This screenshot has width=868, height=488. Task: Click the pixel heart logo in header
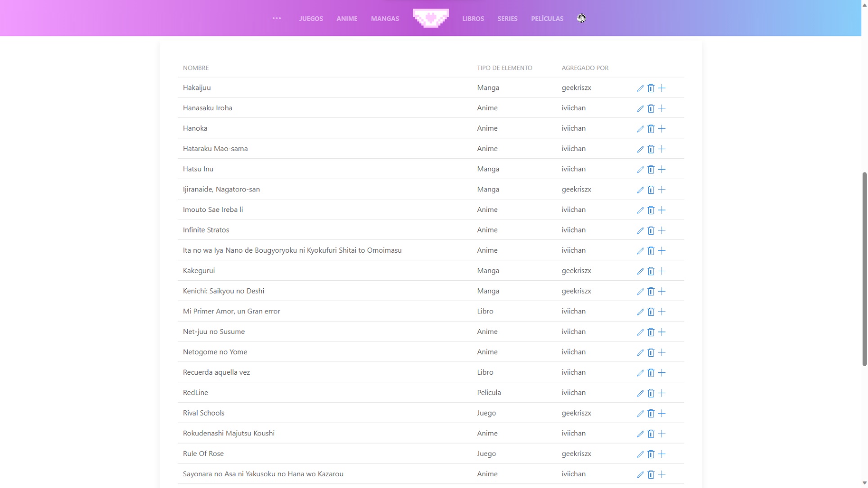point(431,18)
